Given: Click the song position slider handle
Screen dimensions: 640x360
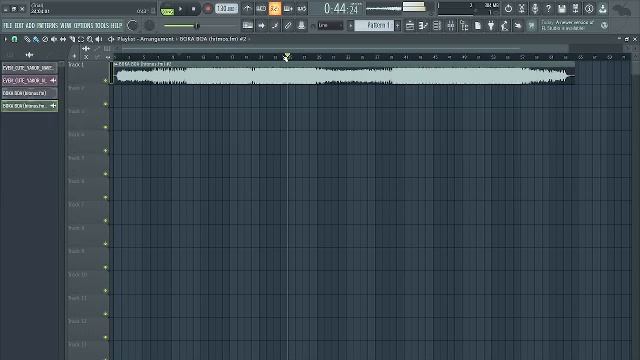Looking at the screenshot, I should [x=197, y=26].
